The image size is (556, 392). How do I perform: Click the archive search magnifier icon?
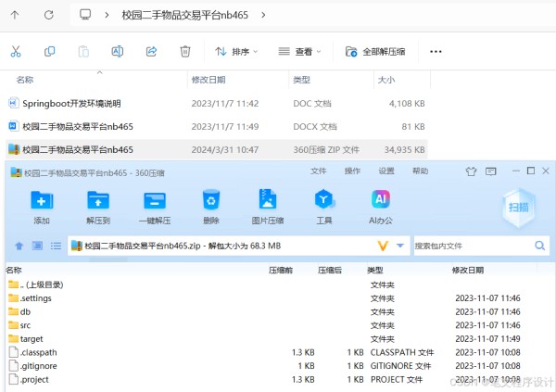539,246
